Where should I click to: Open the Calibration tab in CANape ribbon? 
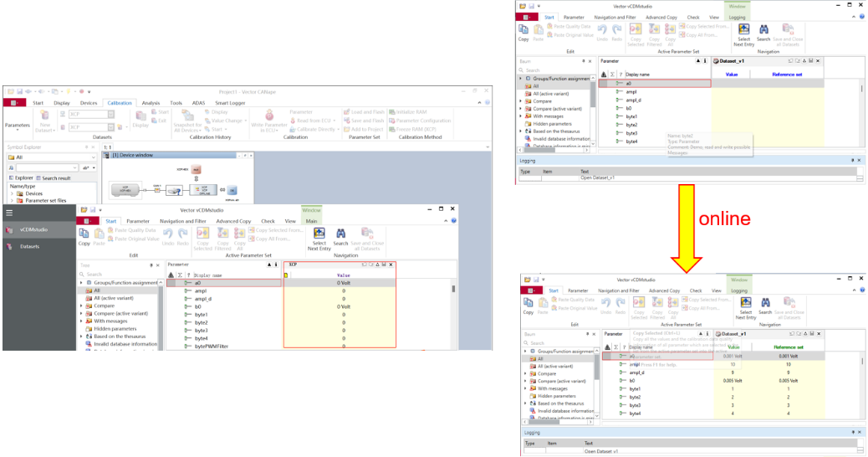tap(120, 102)
